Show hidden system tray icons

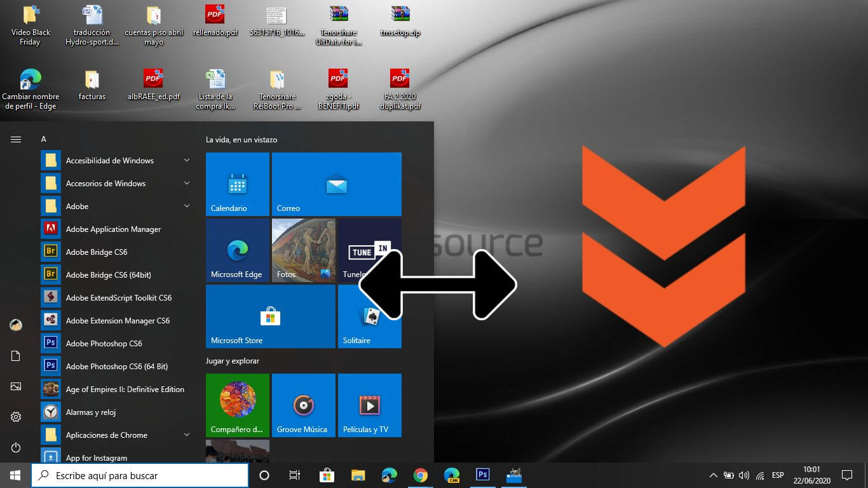tap(713, 475)
